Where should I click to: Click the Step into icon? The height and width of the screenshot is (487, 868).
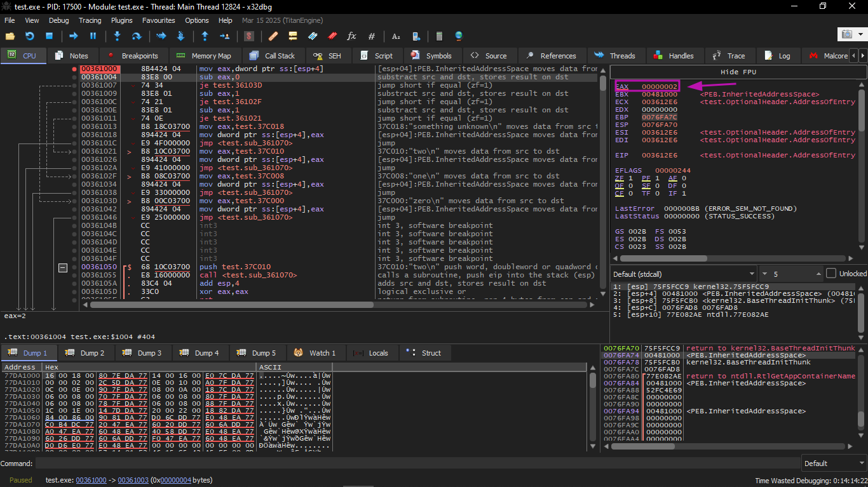point(117,36)
